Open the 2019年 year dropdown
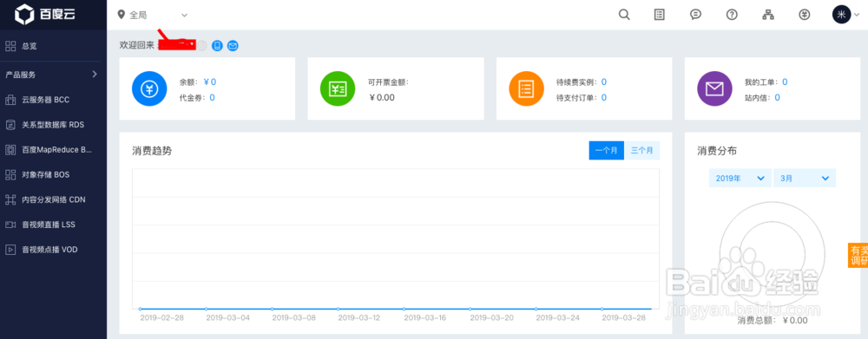This screenshot has height=339, width=868. coord(740,178)
